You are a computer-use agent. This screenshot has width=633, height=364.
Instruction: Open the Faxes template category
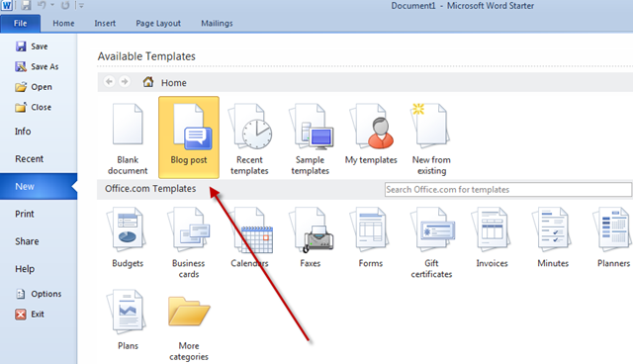pyautogui.click(x=310, y=237)
